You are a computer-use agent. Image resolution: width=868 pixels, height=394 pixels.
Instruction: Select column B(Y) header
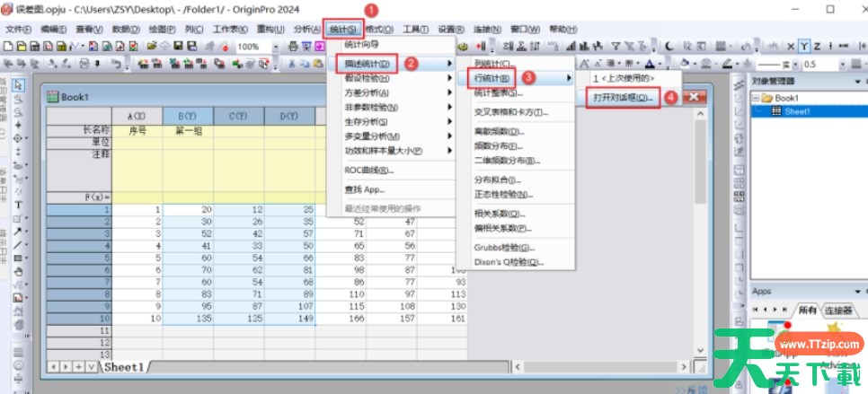pyautogui.click(x=187, y=116)
